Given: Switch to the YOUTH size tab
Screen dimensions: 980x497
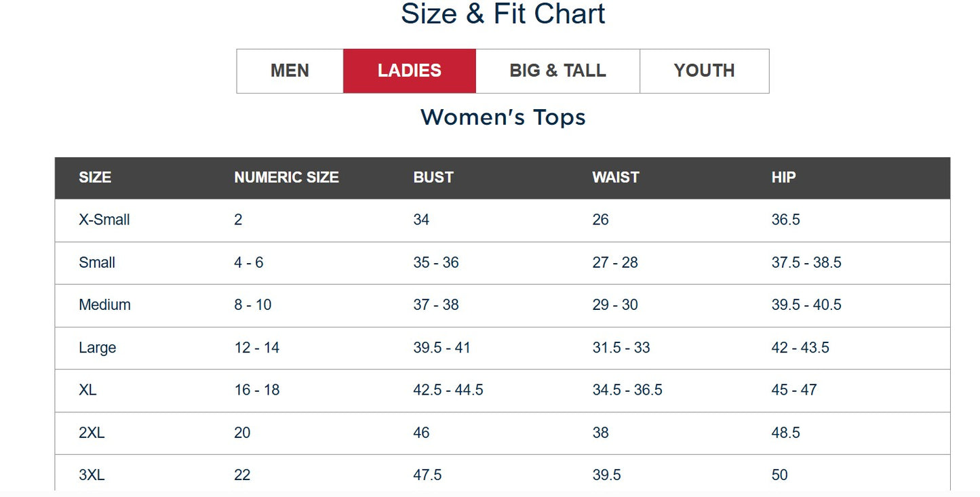Looking at the screenshot, I should [704, 71].
